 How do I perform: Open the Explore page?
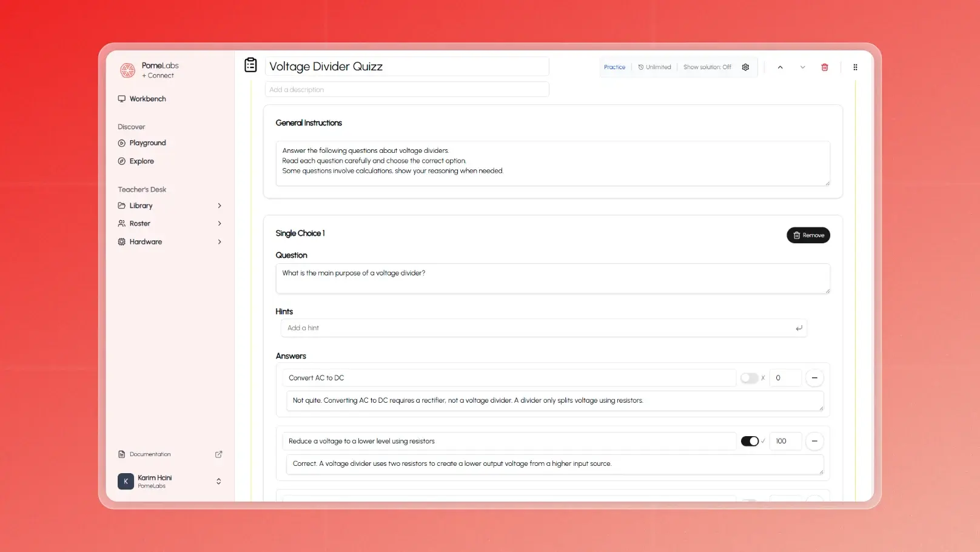[x=136, y=161]
